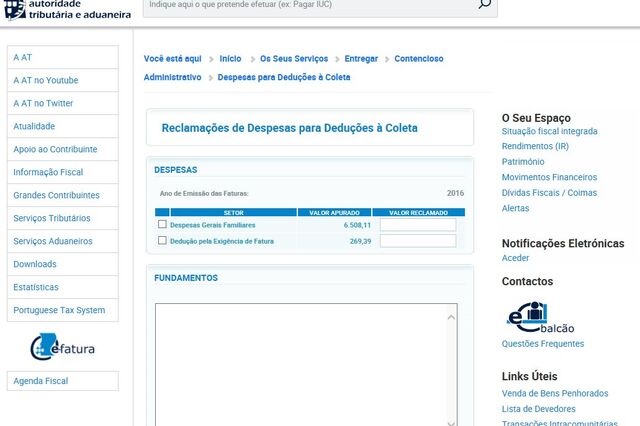Click Dedução pela Exigência de Fatura label
Image resolution: width=640 pixels, height=426 pixels.
(x=222, y=241)
